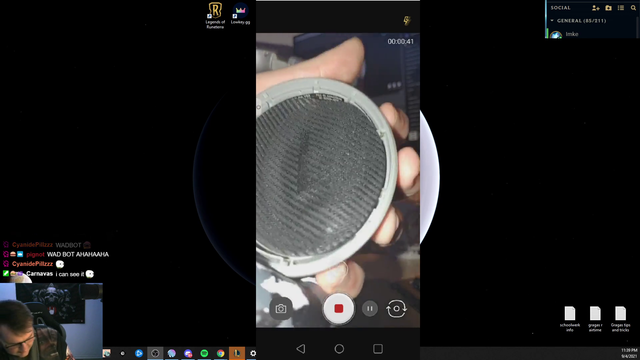Stop the phone video recording
Screen dimensions: 640x360
pos(338,309)
